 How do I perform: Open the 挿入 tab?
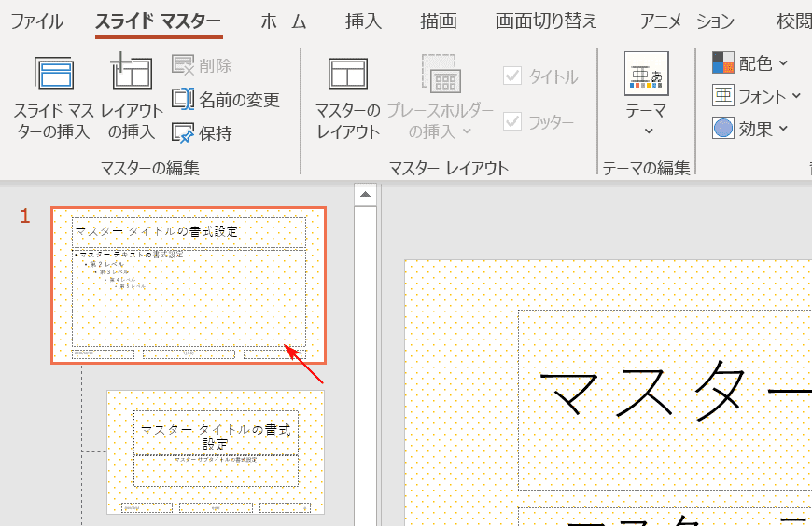point(363,21)
